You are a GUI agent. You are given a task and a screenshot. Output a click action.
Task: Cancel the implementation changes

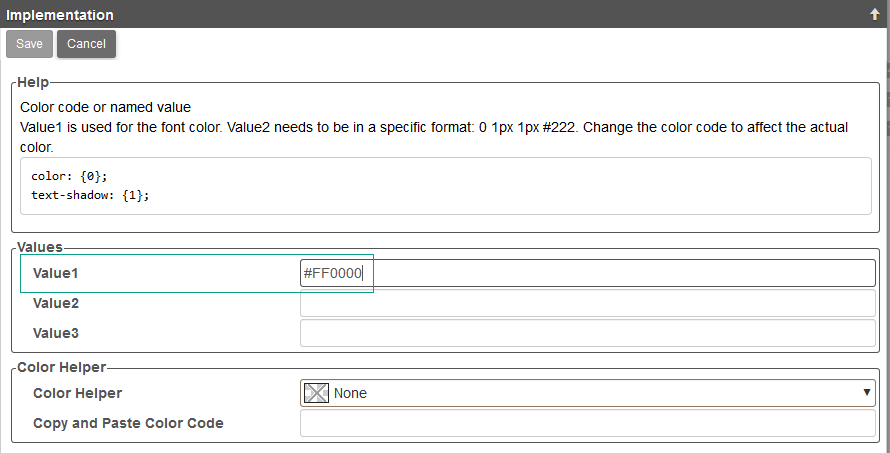tap(87, 44)
